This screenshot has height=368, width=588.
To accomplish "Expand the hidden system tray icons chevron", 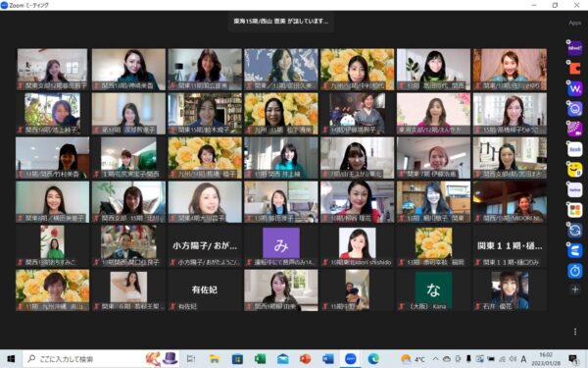I will (435, 359).
